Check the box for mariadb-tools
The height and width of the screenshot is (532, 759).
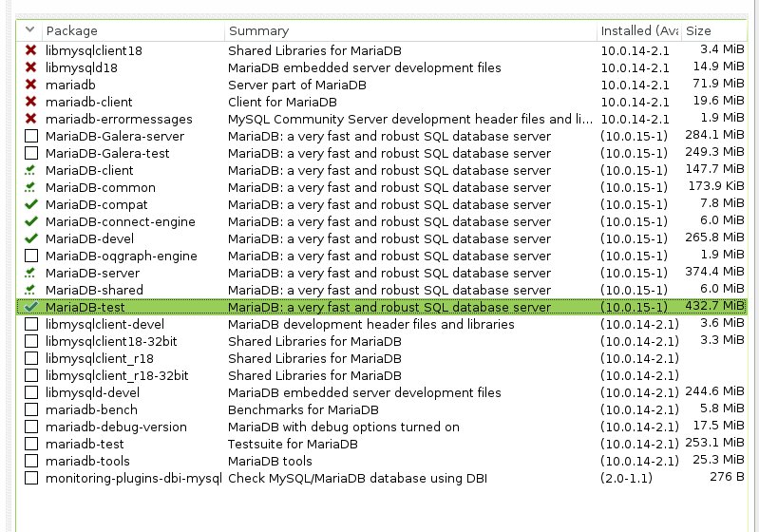coord(31,461)
